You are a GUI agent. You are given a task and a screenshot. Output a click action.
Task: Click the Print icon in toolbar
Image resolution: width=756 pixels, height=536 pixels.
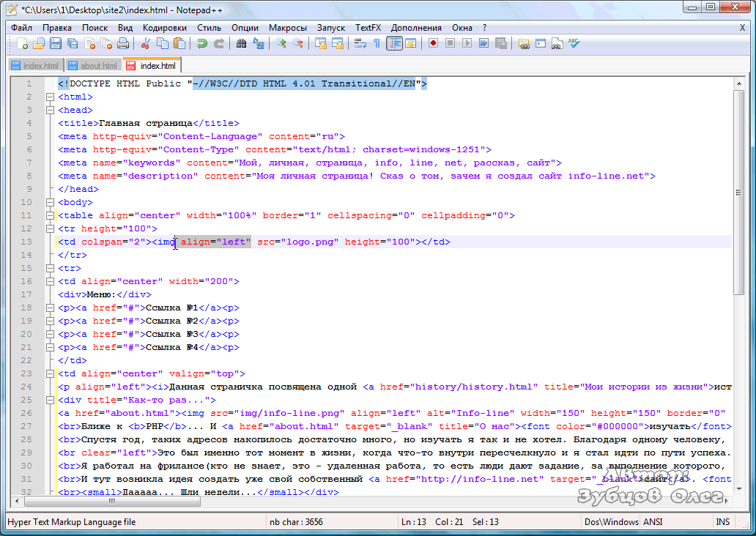(123, 44)
